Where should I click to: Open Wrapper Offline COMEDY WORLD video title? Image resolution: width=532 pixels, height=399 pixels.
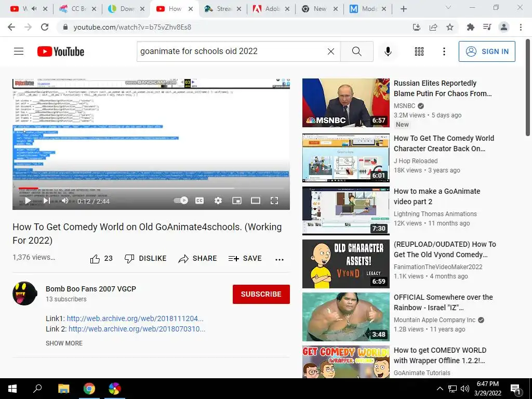pyautogui.click(x=440, y=355)
